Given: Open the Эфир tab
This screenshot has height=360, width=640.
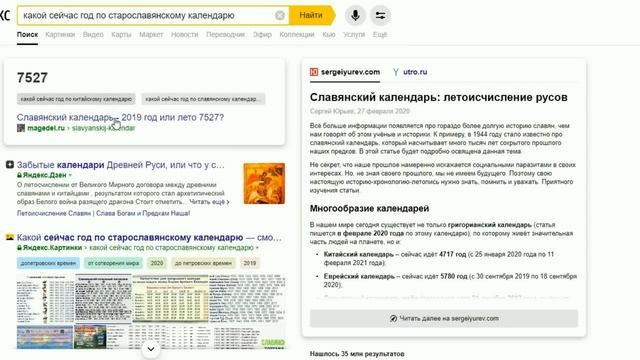Looking at the screenshot, I should tap(262, 35).
